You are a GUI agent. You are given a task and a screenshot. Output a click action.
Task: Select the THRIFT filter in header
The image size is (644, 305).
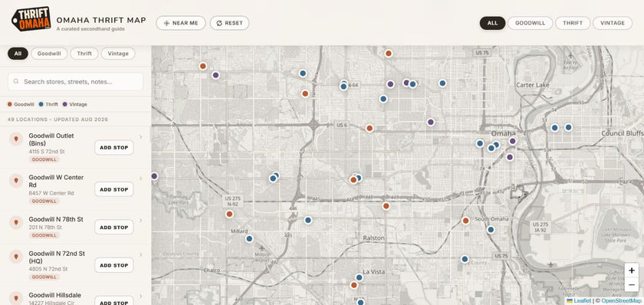click(x=573, y=23)
